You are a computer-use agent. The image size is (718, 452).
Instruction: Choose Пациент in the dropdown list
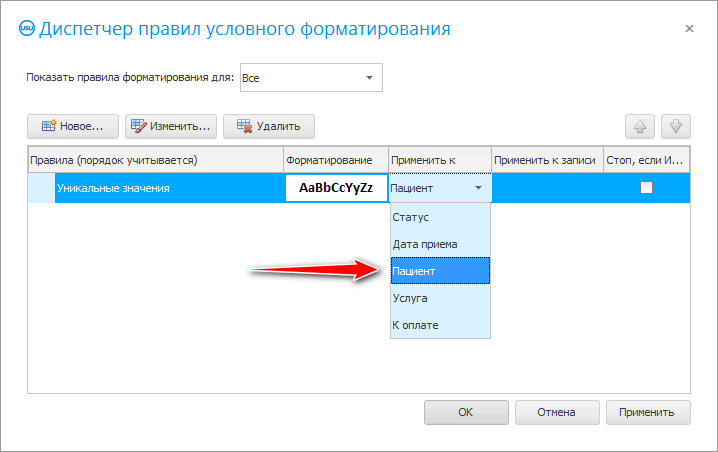click(x=440, y=271)
